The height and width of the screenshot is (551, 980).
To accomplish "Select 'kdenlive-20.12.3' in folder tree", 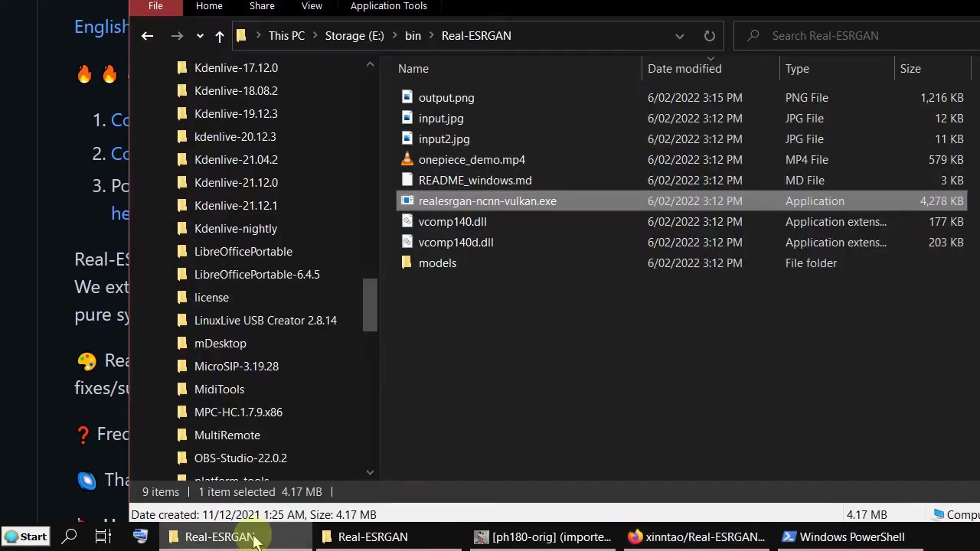I will 235,137.
